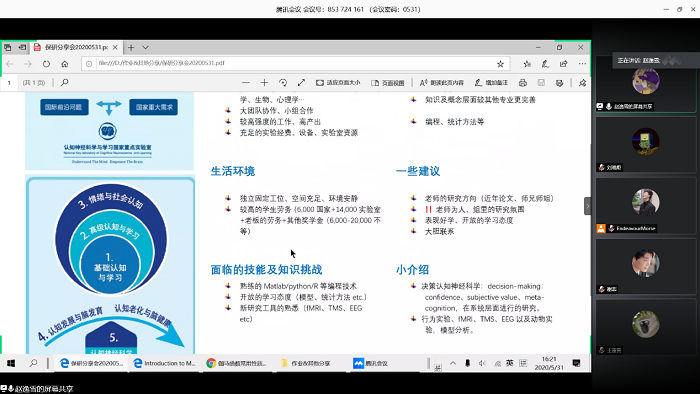Click the PDF search magnifier icon
Viewport: 700px width, 394px height.
point(65,83)
